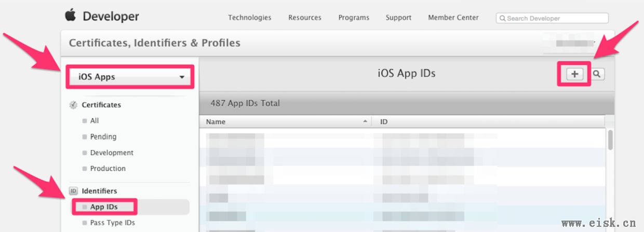
Task: Open the iOS Apps platform dropdown
Action: point(130,77)
